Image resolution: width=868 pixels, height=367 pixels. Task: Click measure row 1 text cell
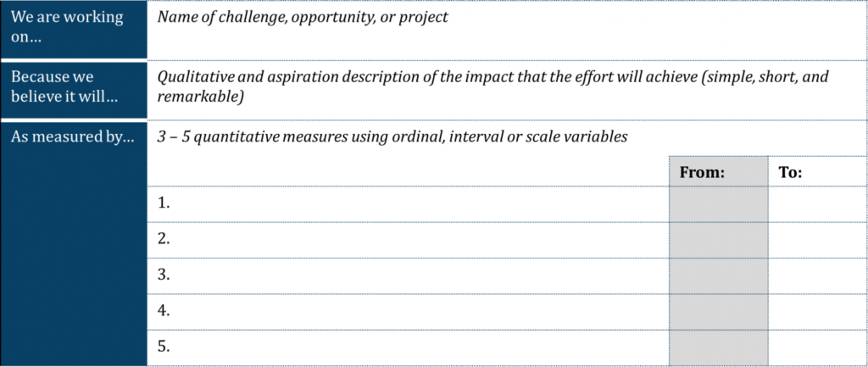point(408,204)
